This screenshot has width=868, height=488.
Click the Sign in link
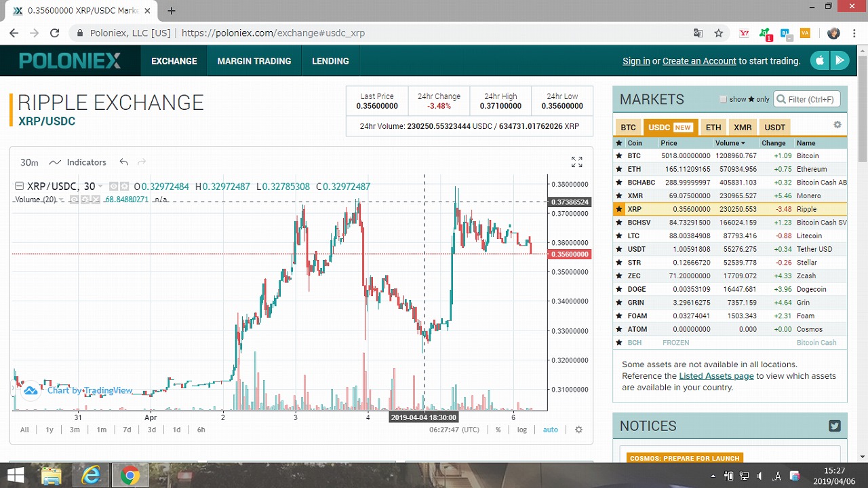pyautogui.click(x=636, y=61)
